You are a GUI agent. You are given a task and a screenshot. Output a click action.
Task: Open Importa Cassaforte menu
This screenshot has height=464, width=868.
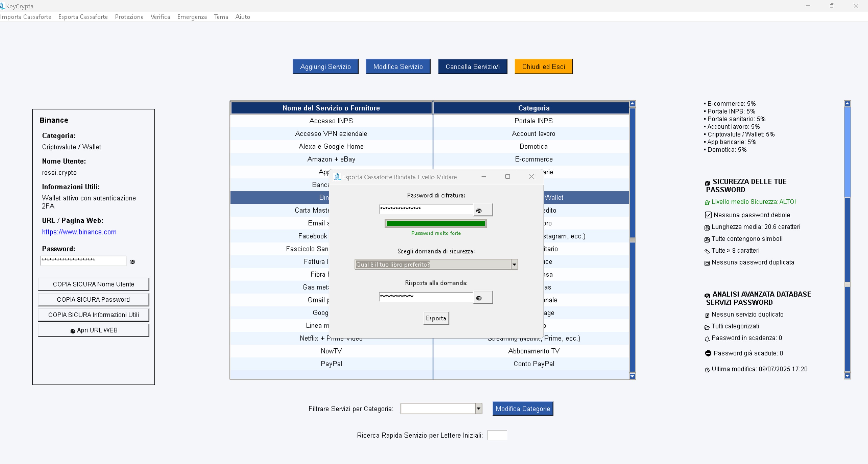pos(26,17)
